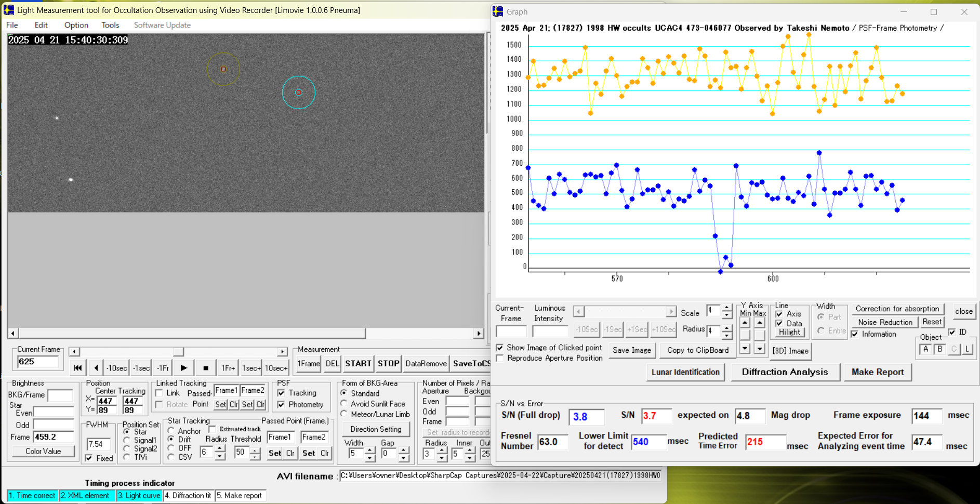The height and width of the screenshot is (504, 980).
Task: Enable Reproduce Aperture Position checkbox
Action: pos(500,359)
